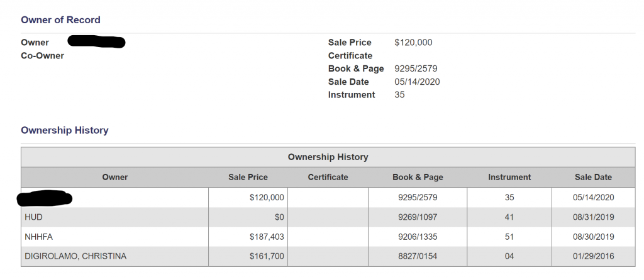Click the book and page 8827/0154 cell

(x=418, y=256)
